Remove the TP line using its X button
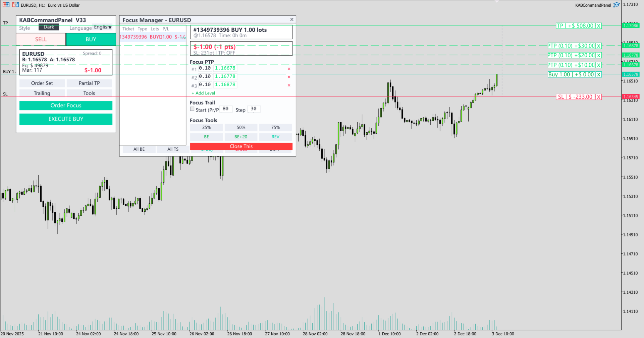The image size is (644, 338). point(599,26)
